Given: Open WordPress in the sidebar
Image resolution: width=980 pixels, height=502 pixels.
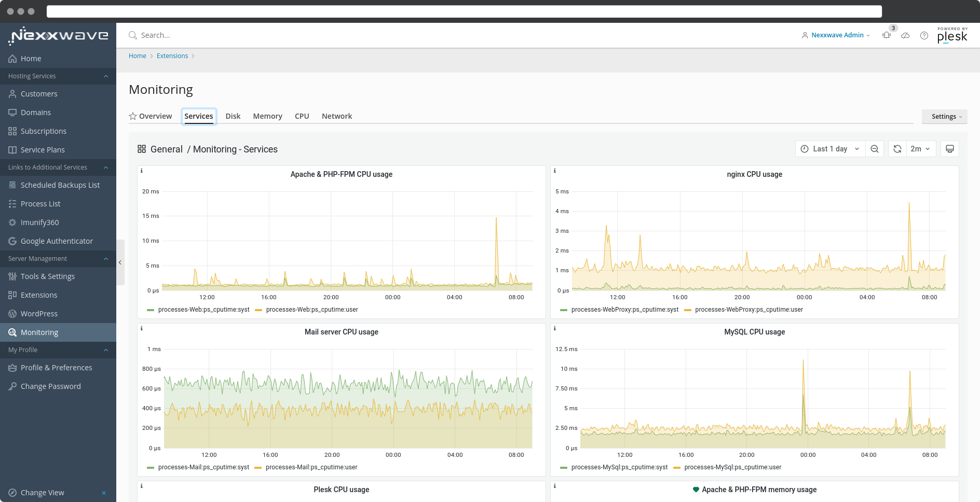Looking at the screenshot, I should pyautogui.click(x=58, y=314).
